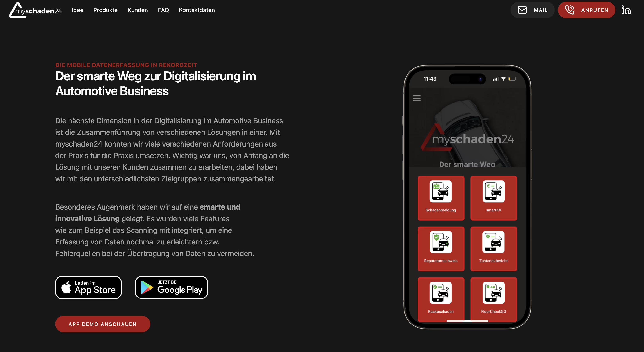Screen dimensions: 644x352
Task: Open the App Store download link
Action: [88, 287]
